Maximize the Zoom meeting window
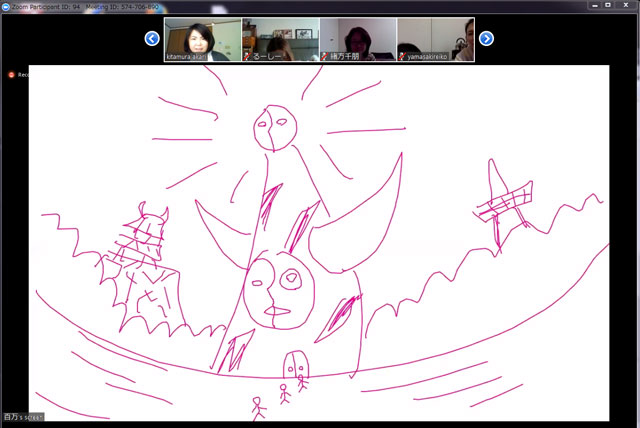The image size is (640, 428). (608, 5)
